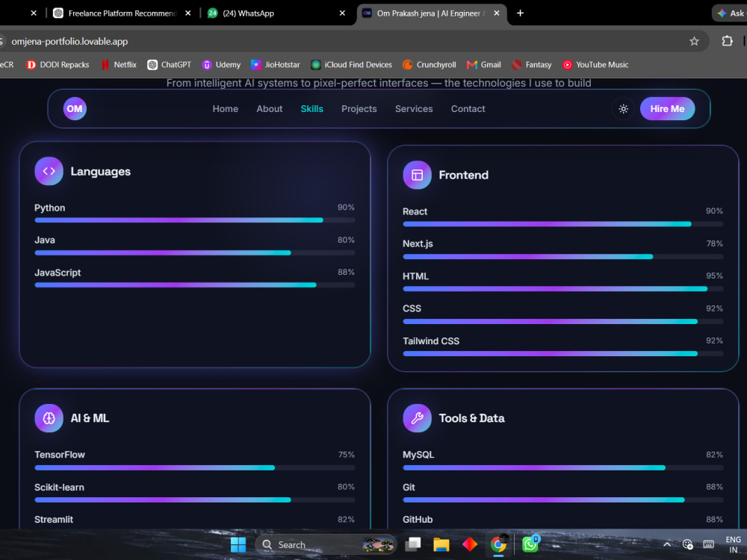747x560 pixels.
Task: Go to Home in the navbar
Action: (226, 109)
